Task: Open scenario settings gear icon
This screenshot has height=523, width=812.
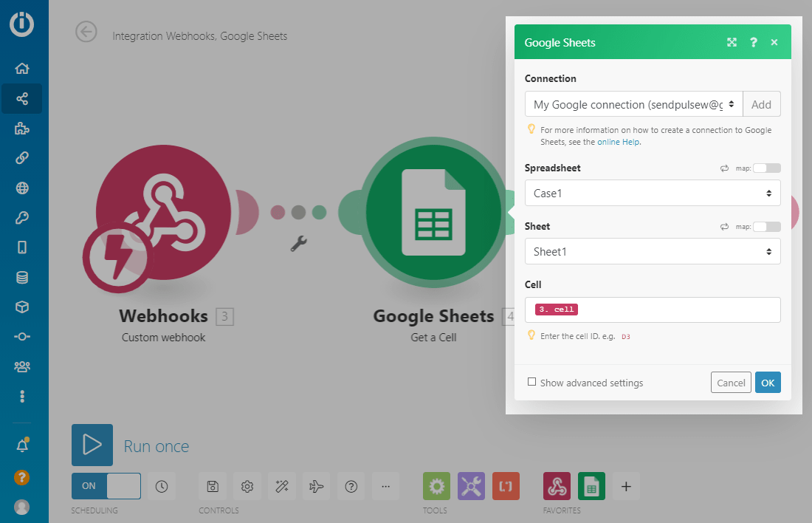Action: (x=247, y=486)
